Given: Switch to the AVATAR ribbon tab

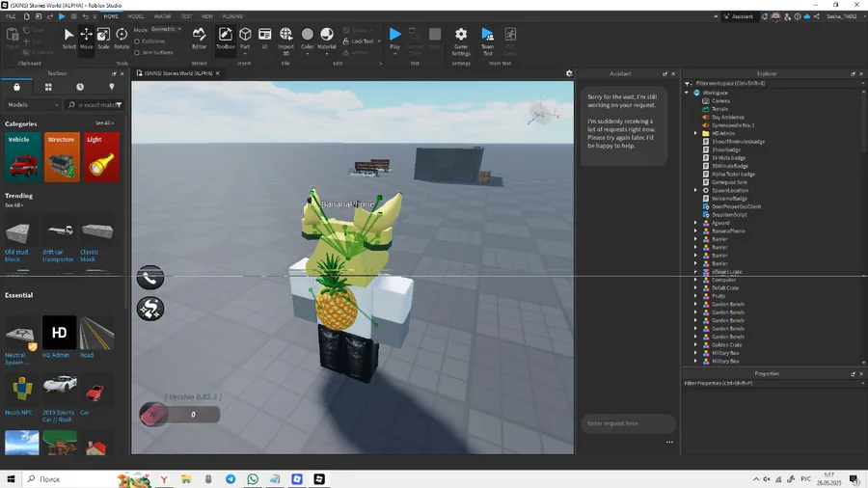Looking at the screenshot, I should [162, 16].
